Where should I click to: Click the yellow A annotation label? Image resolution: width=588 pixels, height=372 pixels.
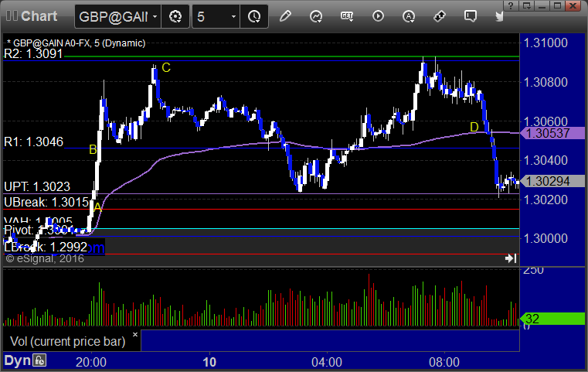click(97, 206)
